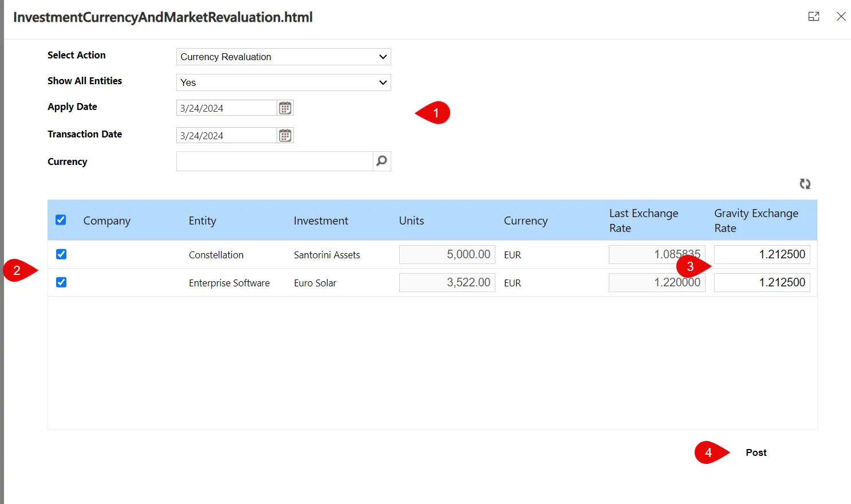Click the Currency field label
Screen dimensions: 851x504
pos(68,162)
